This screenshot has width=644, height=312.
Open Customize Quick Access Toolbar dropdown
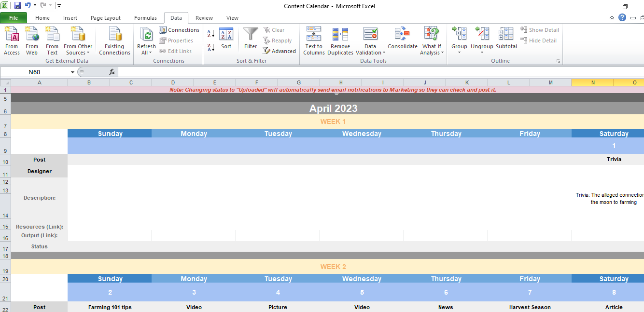tap(59, 6)
